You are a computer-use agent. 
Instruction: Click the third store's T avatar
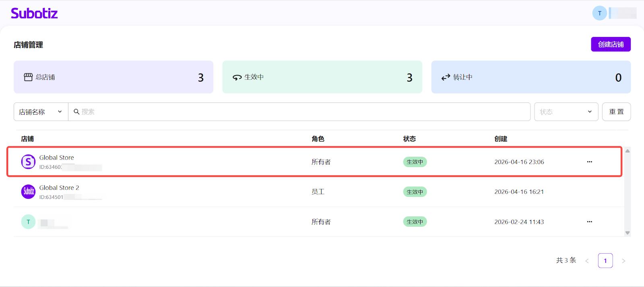tap(28, 222)
